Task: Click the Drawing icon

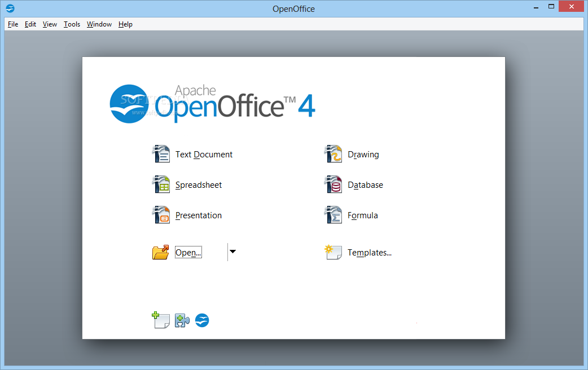Action: 333,154
